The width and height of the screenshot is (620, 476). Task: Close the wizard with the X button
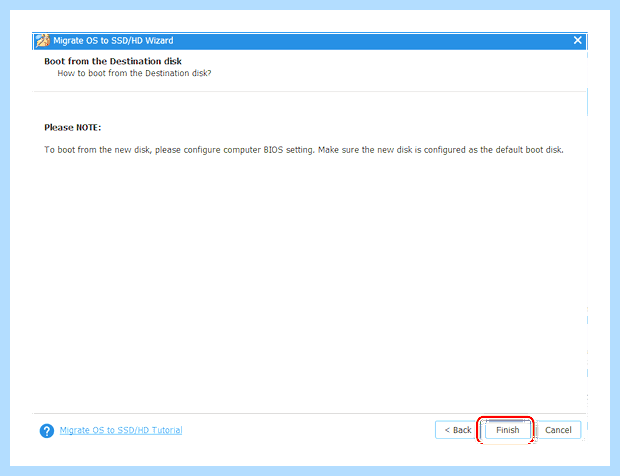tap(577, 40)
